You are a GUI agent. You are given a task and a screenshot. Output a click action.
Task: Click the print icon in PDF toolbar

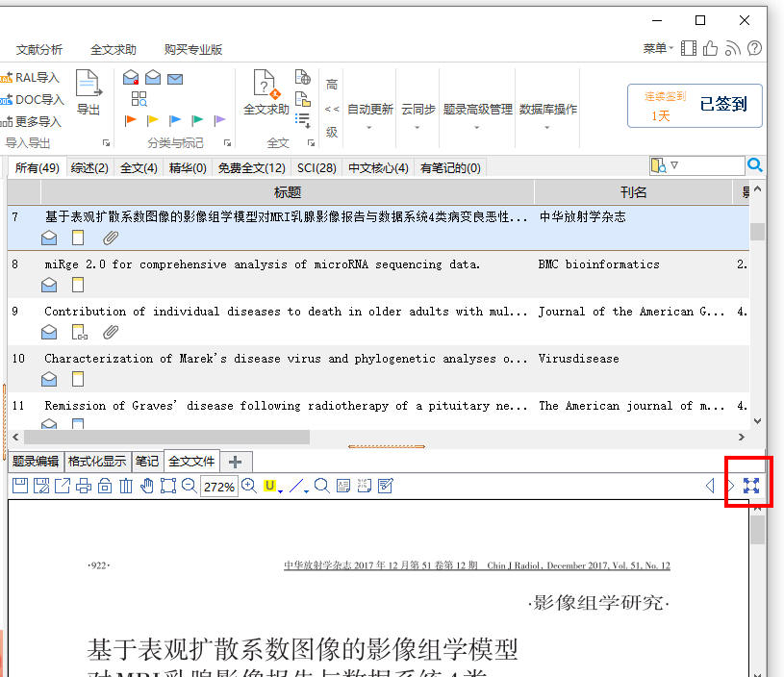pos(84,486)
